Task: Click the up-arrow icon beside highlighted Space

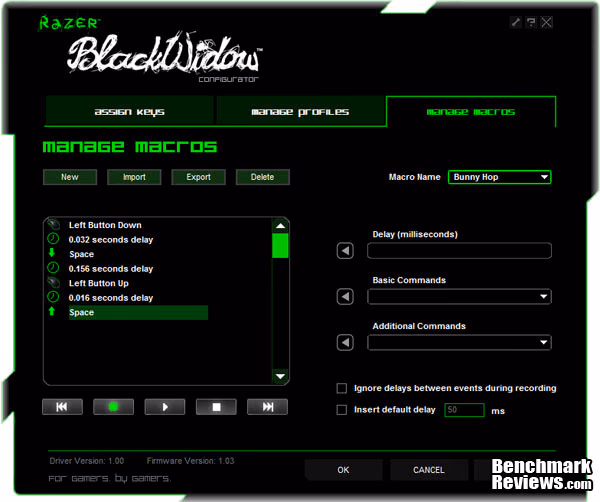Action: pyautogui.click(x=52, y=311)
